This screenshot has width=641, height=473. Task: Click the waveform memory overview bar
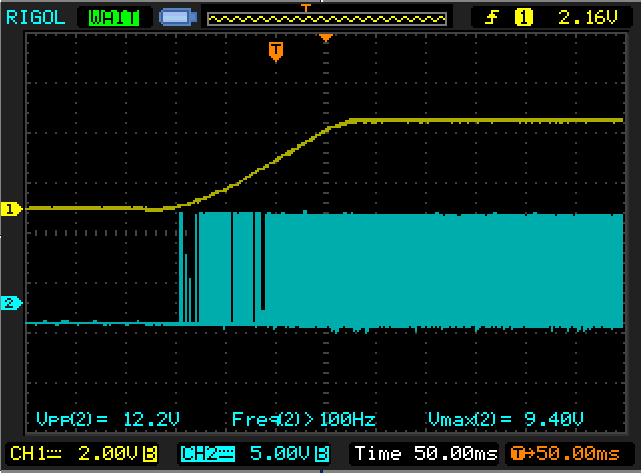pos(327,19)
